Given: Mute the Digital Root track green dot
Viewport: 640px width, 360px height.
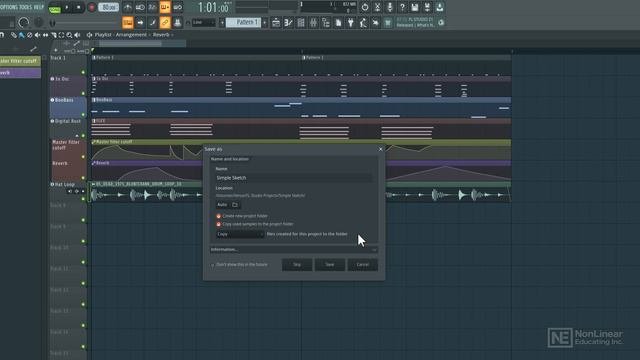Looking at the screenshot, I should click(x=83, y=136).
